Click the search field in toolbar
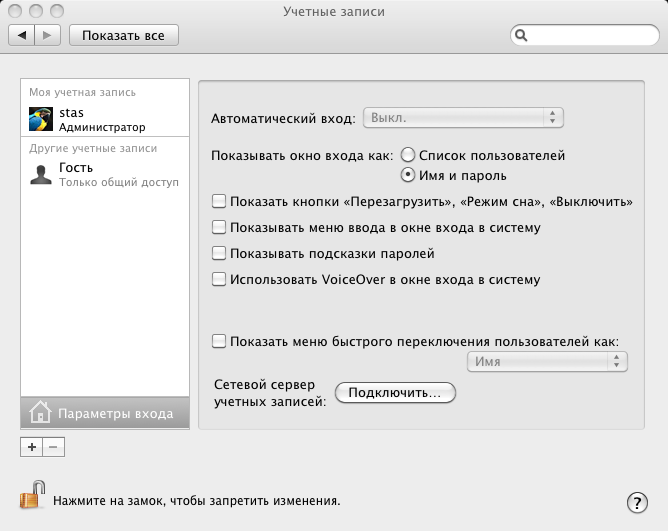Screen dimensions: 668x531 [x=584, y=35]
